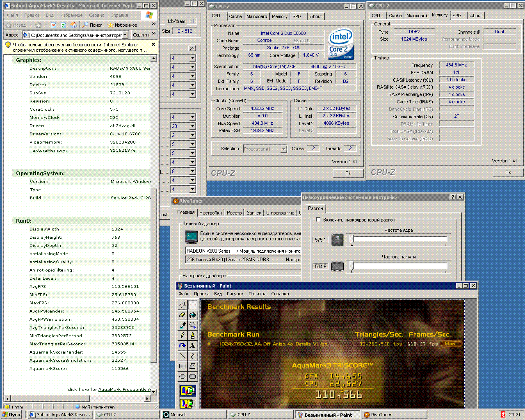Viewport: 525px width, 420px height.
Task: Switch to Memset in the taskbar
Action: click(194, 415)
